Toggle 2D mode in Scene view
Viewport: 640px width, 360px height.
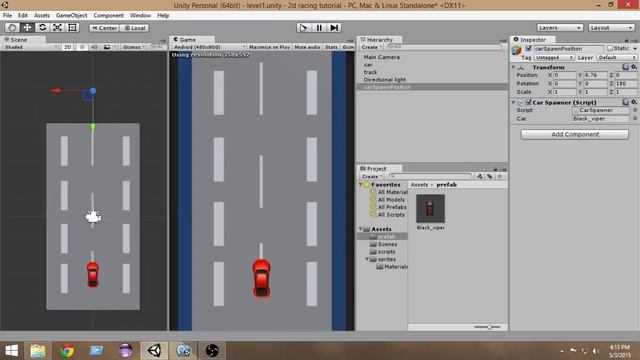pyautogui.click(x=68, y=47)
